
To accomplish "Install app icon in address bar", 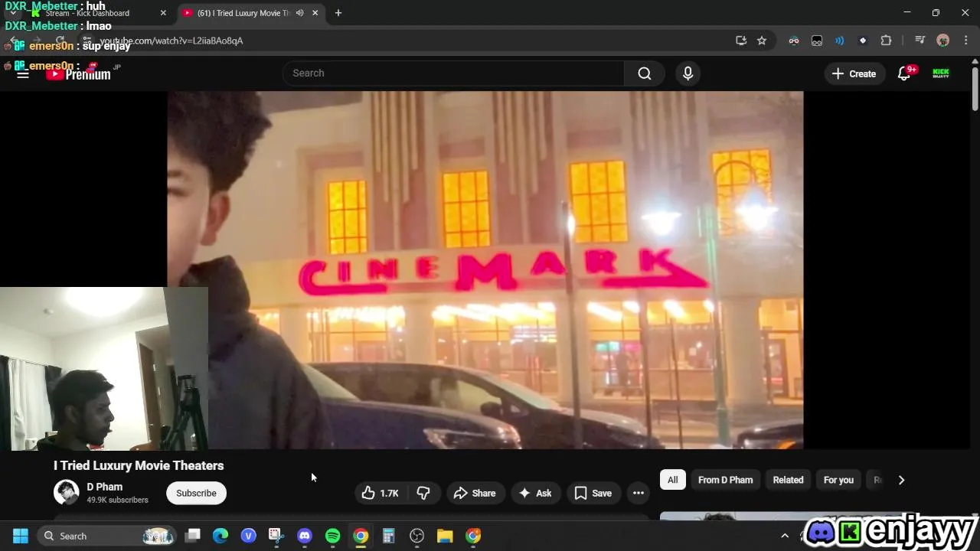I will coord(741,41).
